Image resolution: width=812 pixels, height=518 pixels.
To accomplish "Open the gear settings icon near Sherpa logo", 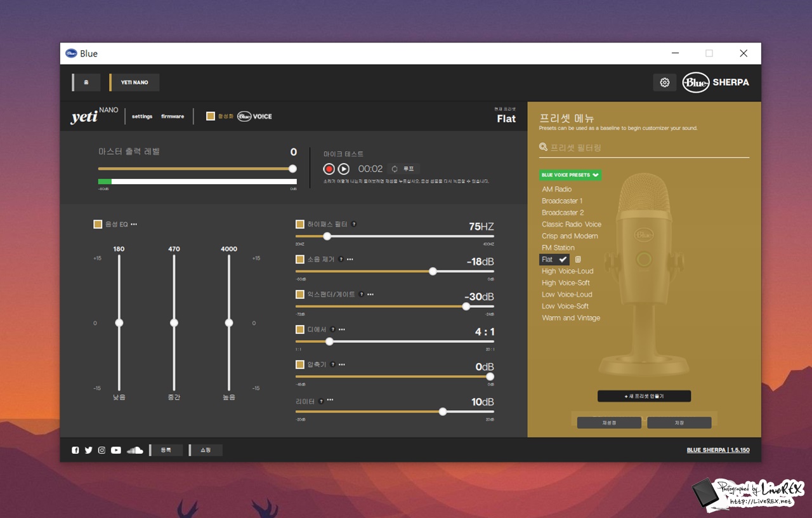I will 665,83.
